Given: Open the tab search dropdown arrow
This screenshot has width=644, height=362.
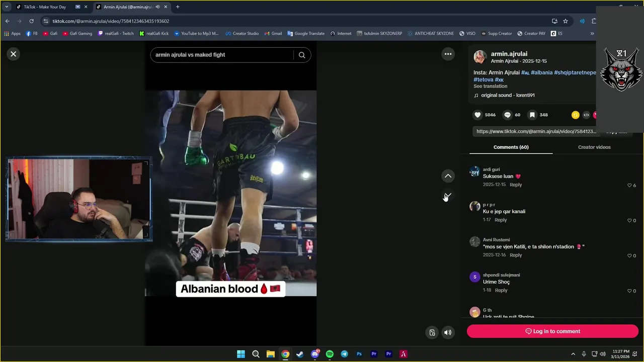Looking at the screenshot, I should (x=7, y=7).
